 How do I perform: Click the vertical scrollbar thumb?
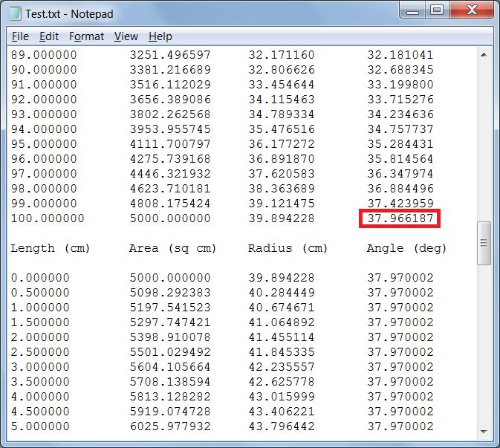point(484,243)
